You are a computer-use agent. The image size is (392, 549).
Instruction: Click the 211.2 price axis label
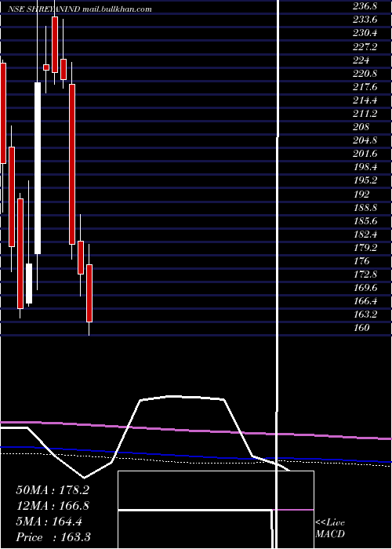[x=365, y=114]
